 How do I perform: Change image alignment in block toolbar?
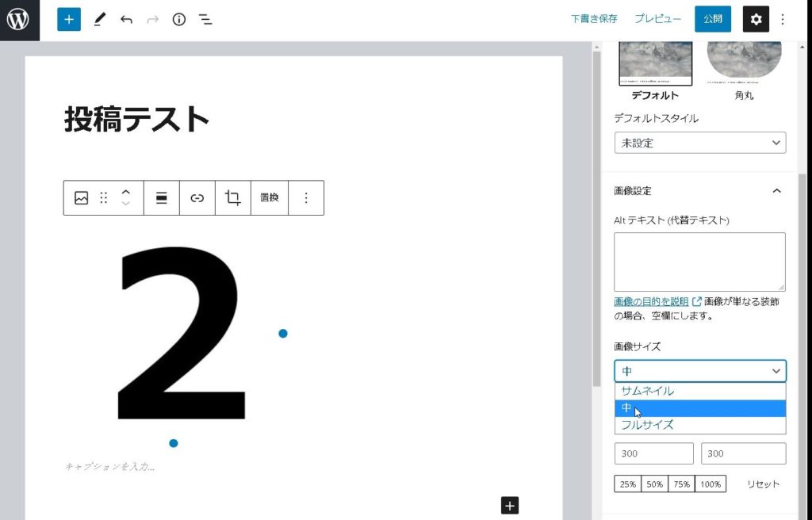(x=162, y=198)
